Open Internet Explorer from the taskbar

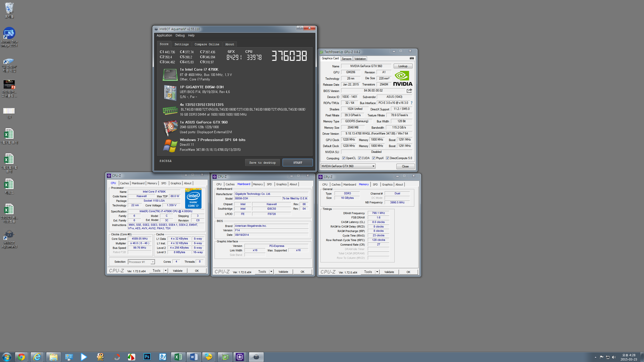pos(37,357)
